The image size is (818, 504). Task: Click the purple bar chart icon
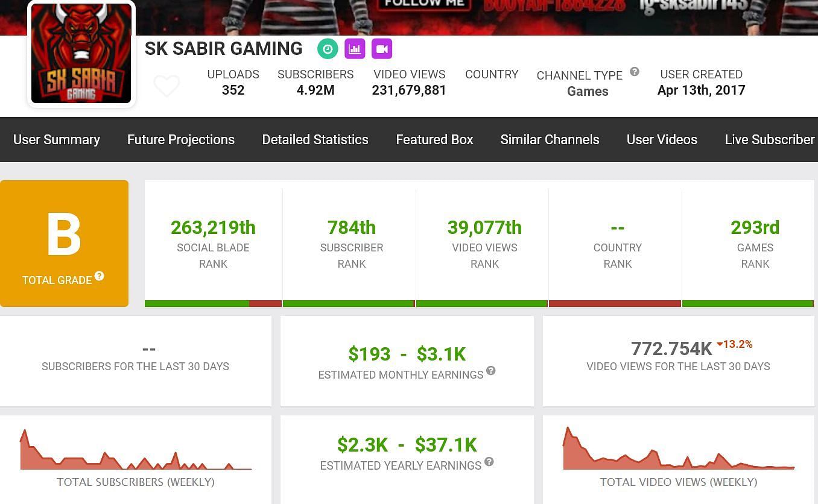[x=355, y=49]
